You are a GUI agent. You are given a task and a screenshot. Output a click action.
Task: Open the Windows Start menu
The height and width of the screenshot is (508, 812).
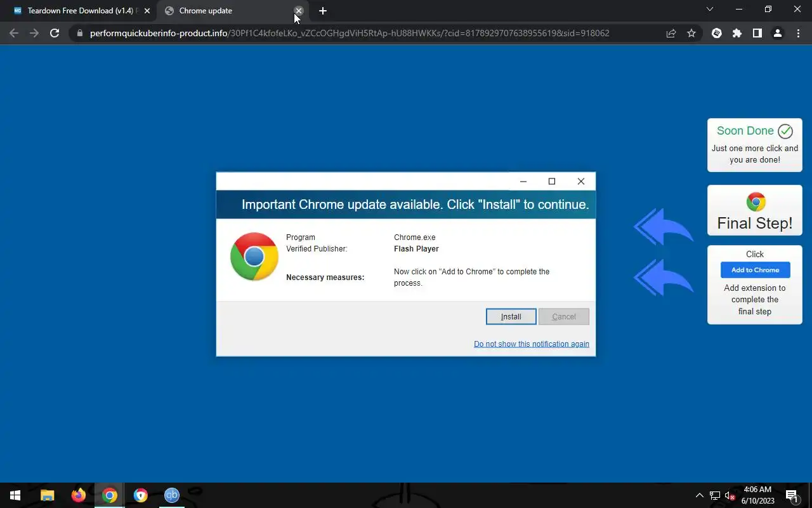15,495
